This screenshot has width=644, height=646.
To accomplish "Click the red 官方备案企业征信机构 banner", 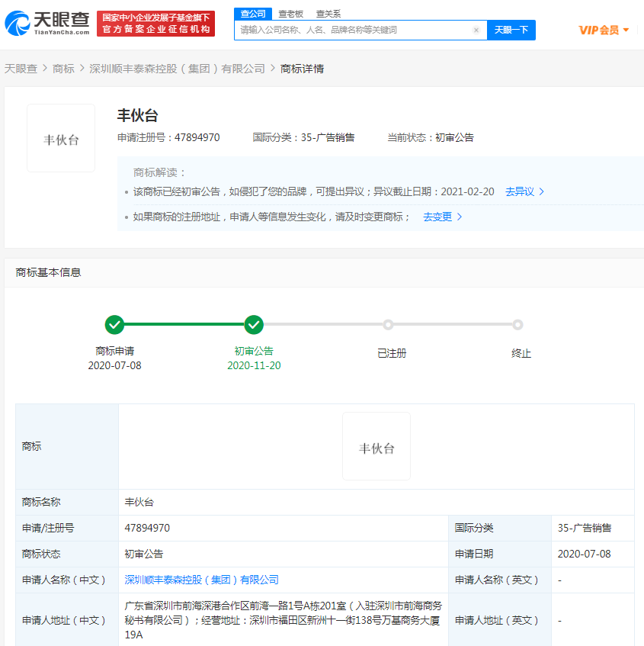I will (155, 24).
